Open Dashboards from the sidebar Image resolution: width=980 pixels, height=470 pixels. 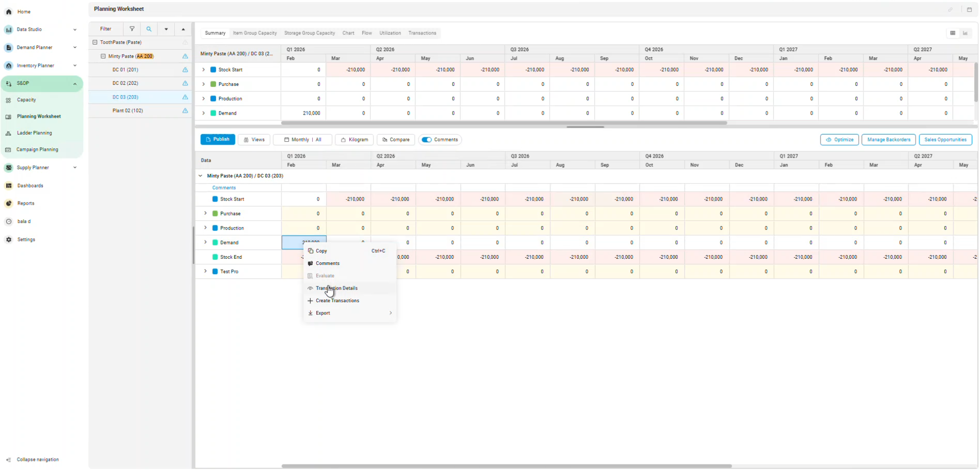(30, 186)
